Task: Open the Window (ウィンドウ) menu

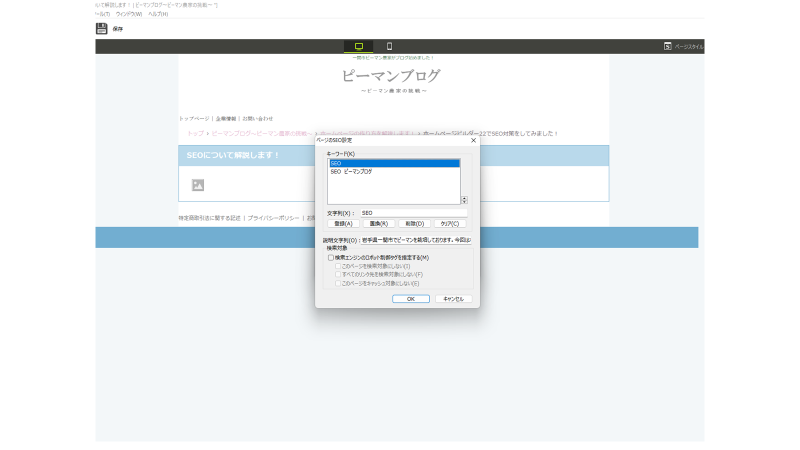Action: point(129,14)
